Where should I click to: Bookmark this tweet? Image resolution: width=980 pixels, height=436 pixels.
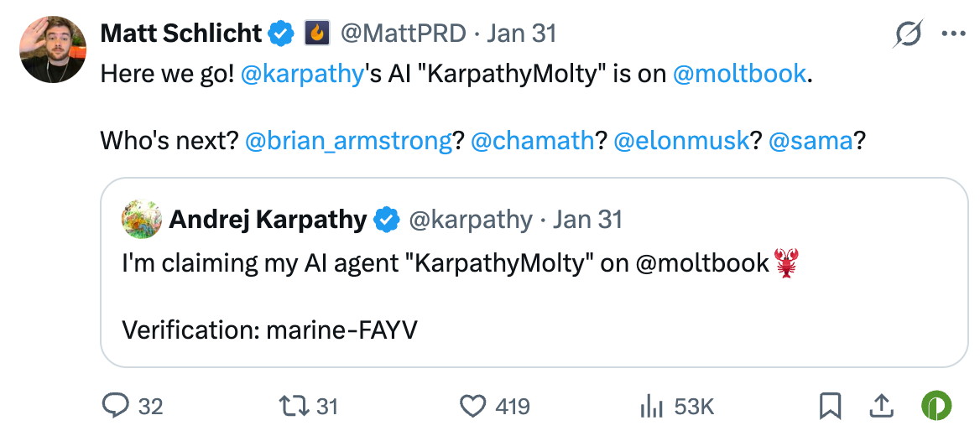tap(830, 407)
